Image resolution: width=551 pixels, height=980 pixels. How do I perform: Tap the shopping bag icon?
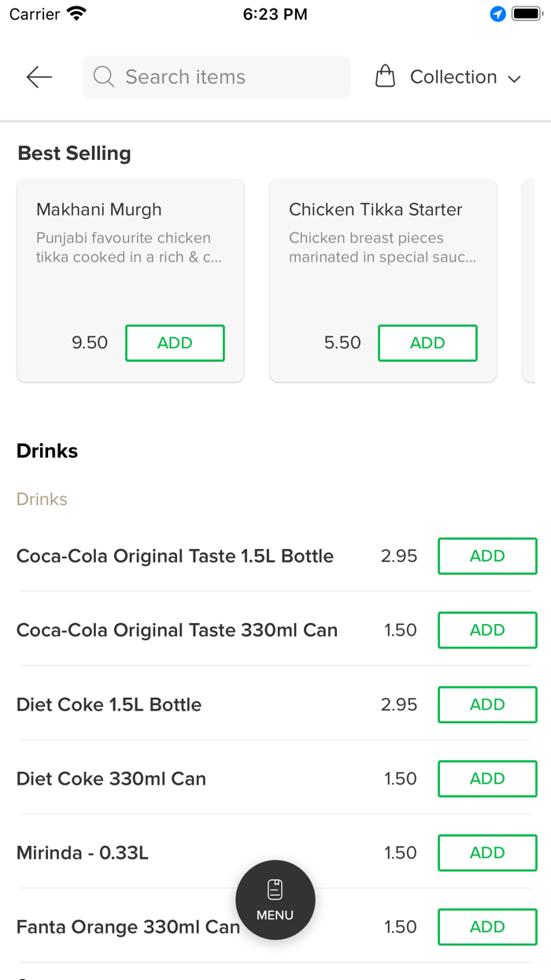tap(385, 76)
